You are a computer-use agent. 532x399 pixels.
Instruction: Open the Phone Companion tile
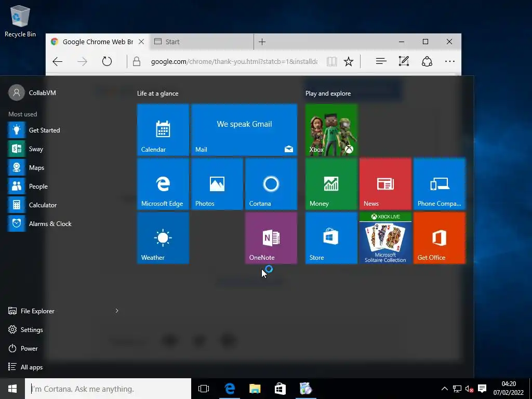click(x=440, y=184)
